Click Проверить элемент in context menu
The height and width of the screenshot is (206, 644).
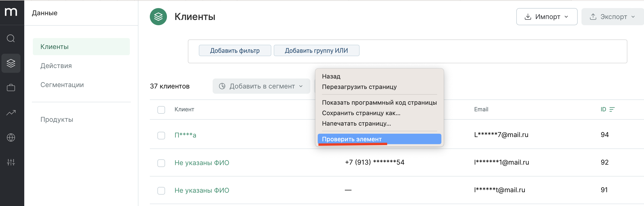point(379,139)
